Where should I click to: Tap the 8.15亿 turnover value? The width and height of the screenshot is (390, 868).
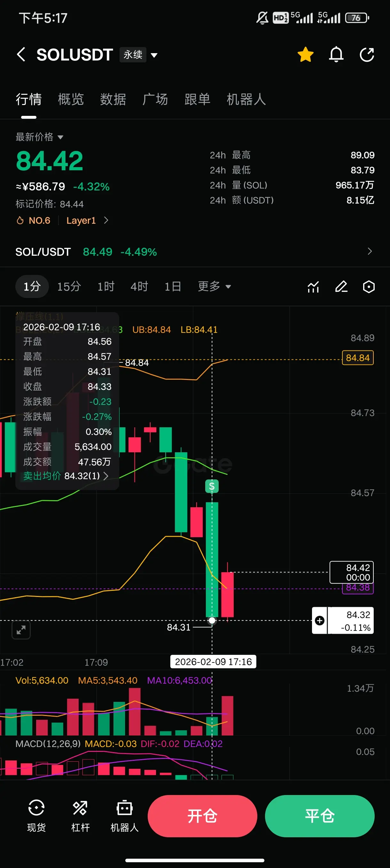(x=360, y=200)
